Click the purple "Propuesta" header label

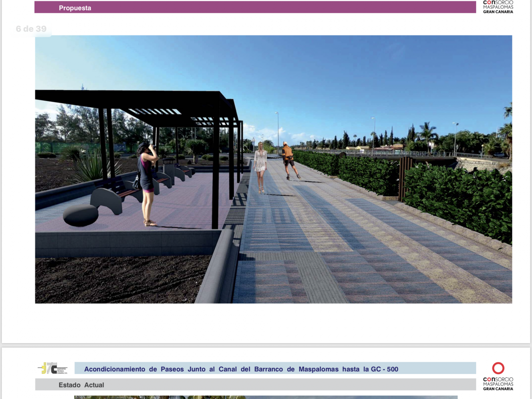point(75,8)
